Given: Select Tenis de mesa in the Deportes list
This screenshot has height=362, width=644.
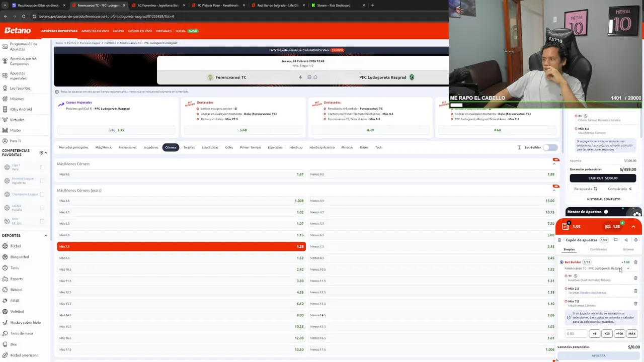Looking at the screenshot, I should click(x=21, y=333).
